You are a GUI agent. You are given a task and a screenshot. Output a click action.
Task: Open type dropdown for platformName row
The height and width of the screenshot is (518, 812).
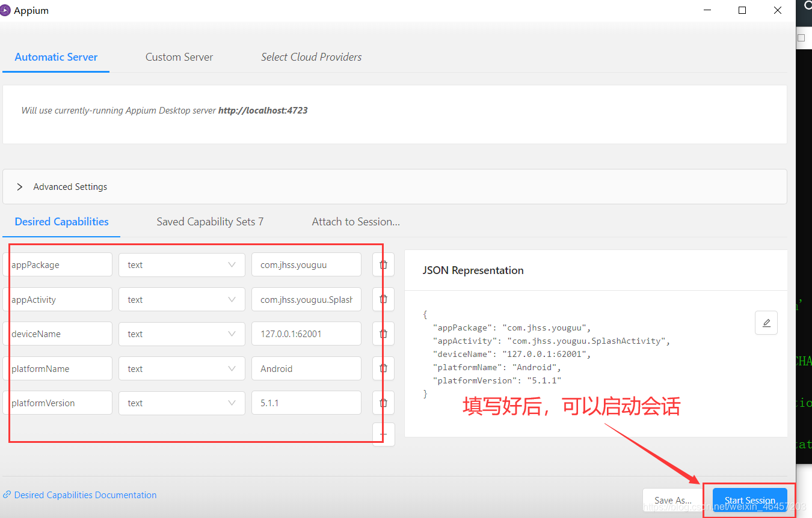(x=182, y=368)
